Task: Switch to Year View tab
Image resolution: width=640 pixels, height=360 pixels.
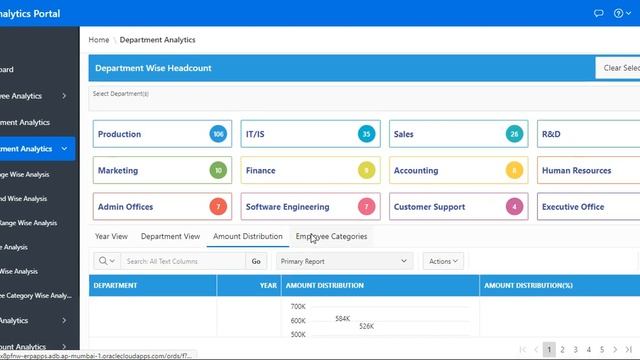Action: pos(111,236)
